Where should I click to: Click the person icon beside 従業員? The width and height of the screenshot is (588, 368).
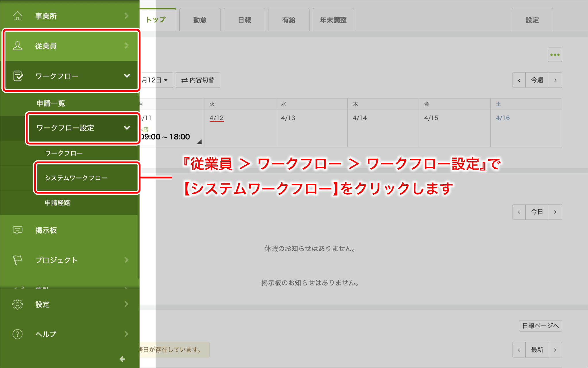(x=18, y=46)
